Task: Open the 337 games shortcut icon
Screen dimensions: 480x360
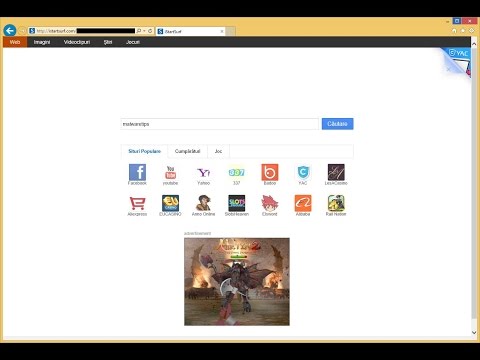Action: pyautogui.click(x=236, y=172)
